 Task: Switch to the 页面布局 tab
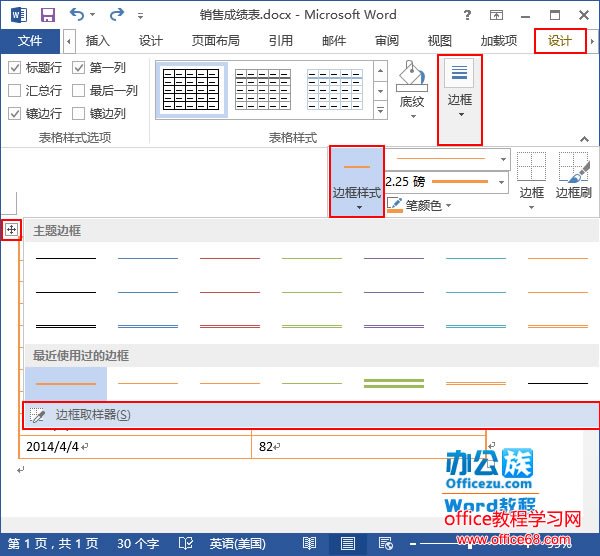click(x=215, y=41)
